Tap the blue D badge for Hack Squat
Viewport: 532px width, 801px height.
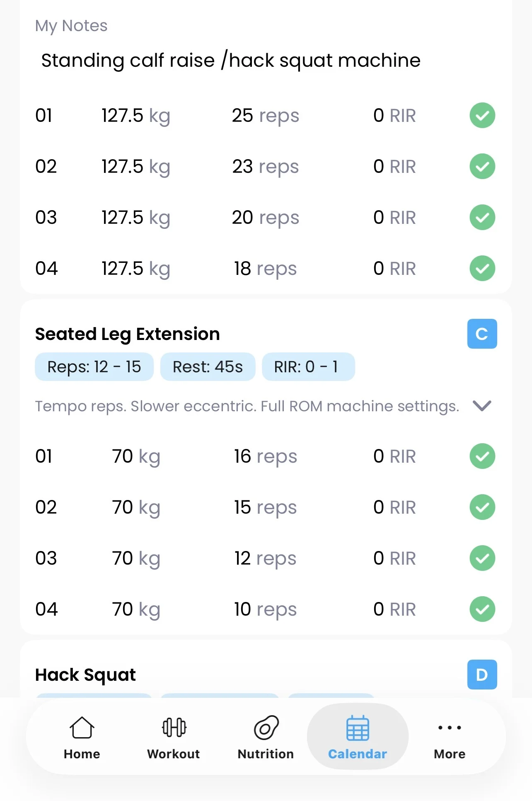482,675
